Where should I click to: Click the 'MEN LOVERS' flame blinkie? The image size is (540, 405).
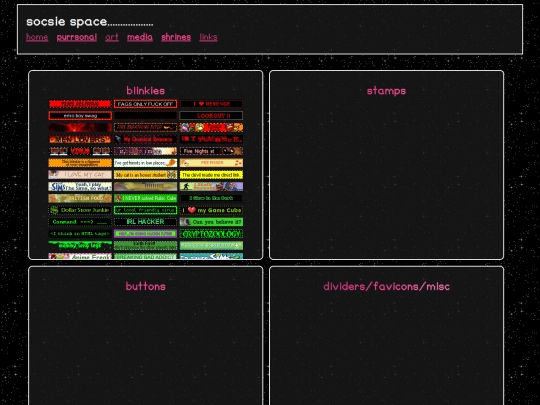[x=80, y=139]
